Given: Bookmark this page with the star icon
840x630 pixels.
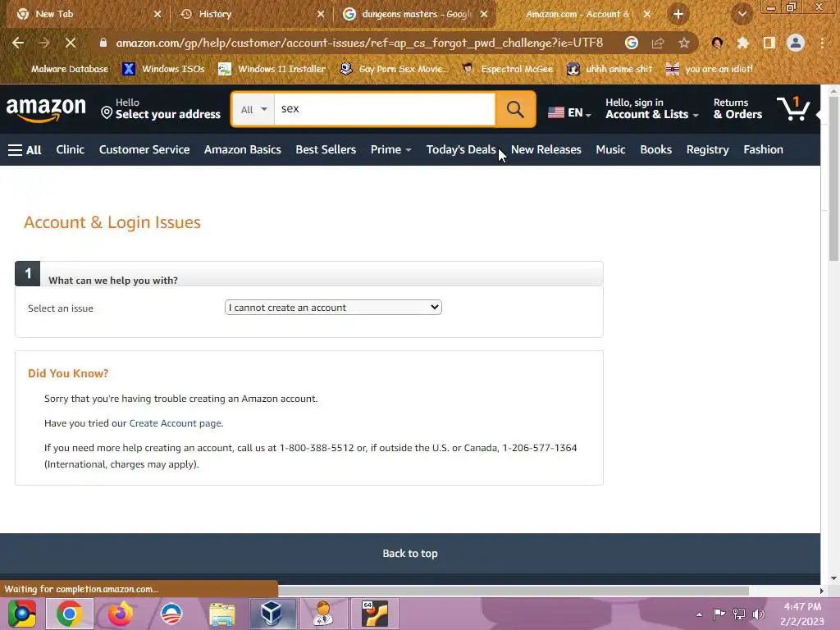Looking at the screenshot, I should tap(684, 43).
